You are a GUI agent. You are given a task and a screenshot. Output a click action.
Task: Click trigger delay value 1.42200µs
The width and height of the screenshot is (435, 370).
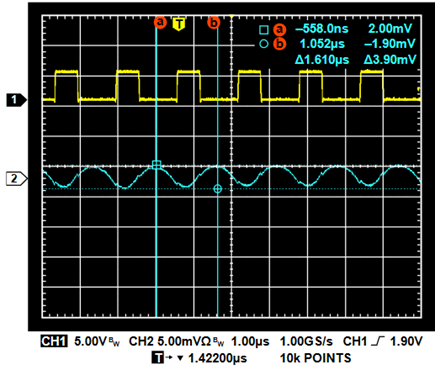[218, 359]
